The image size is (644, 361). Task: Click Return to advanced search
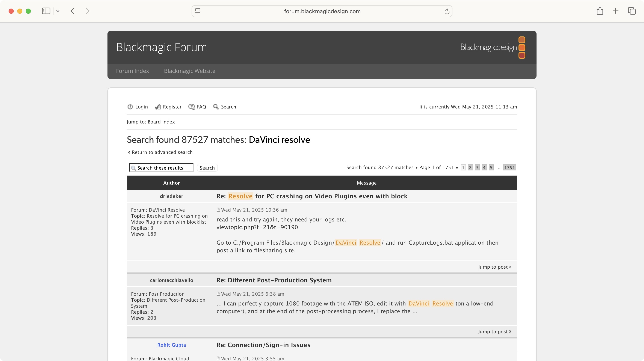point(162,152)
